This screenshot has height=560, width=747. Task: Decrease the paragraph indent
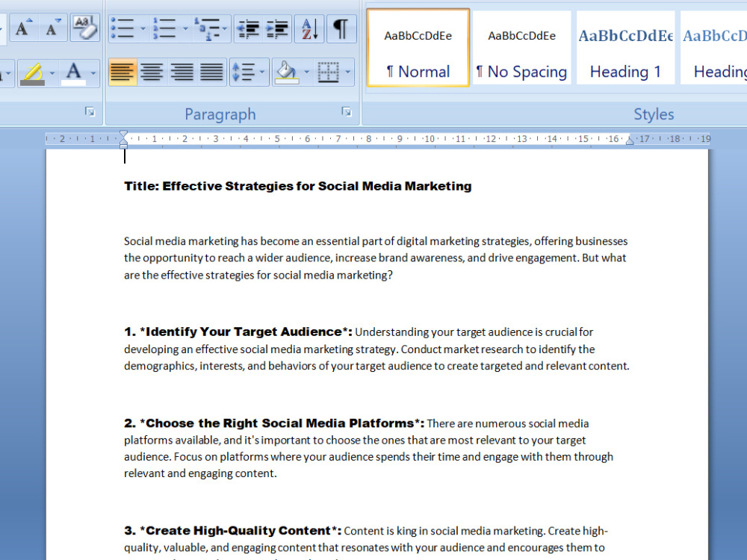coord(248,29)
